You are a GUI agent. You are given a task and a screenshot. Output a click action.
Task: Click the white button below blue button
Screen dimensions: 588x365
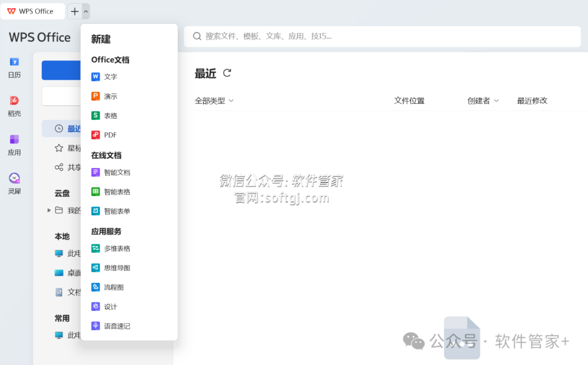(x=61, y=96)
